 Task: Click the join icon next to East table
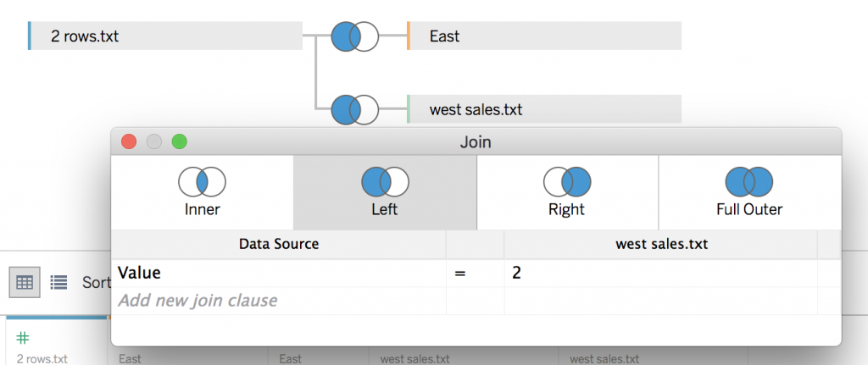pyautogui.click(x=355, y=36)
